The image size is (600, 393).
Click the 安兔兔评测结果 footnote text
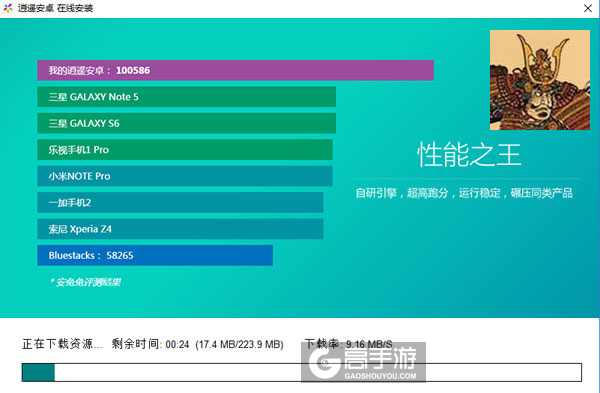(x=85, y=282)
